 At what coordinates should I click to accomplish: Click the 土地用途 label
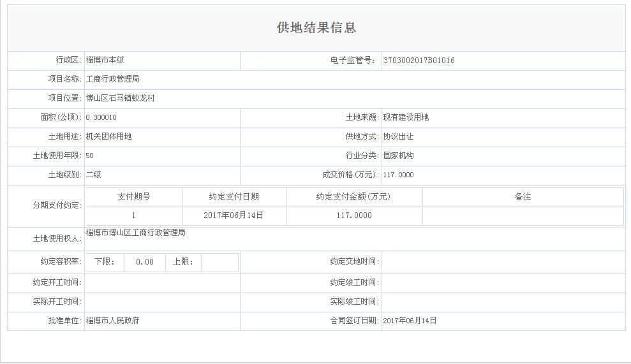click(x=65, y=136)
